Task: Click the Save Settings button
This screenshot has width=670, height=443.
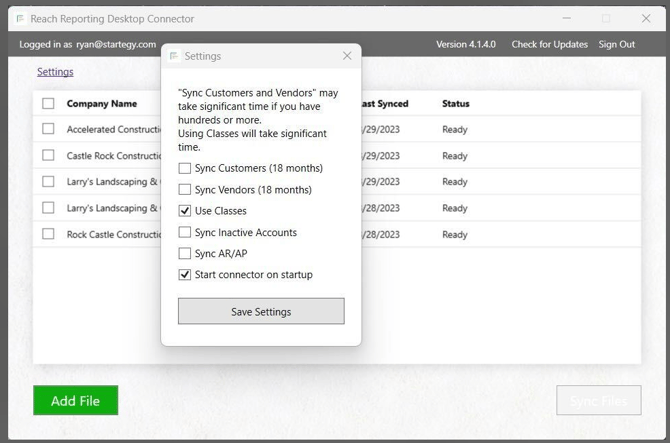Action: [261, 311]
